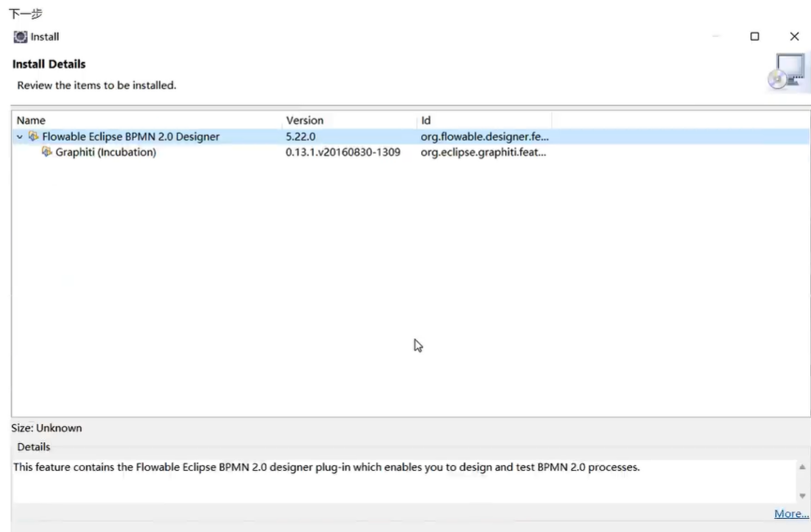This screenshot has height=532, width=811.
Task: Click version 0.13.1.v20160830-1309 cell
Action: coord(343,152)
